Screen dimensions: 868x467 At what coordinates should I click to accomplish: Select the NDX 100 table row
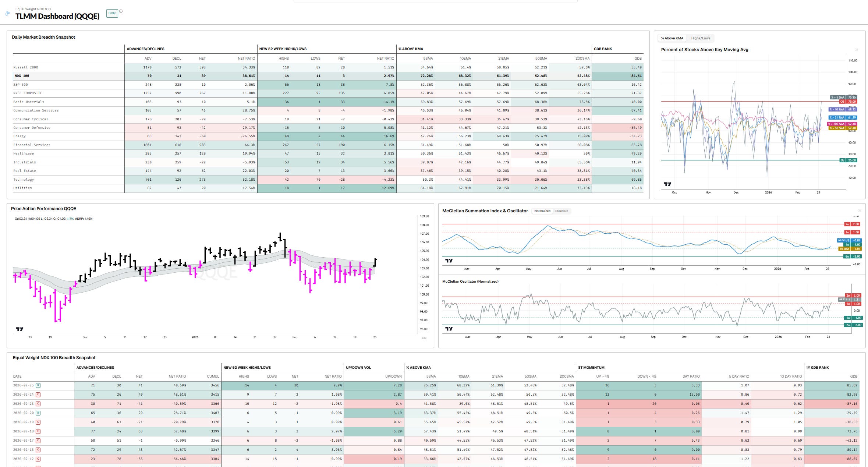[x=22, y=76]
